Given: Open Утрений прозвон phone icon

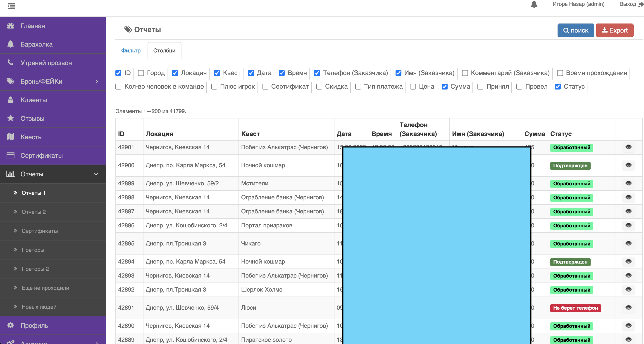Looking at the screenshot, I should coord(10,63).
